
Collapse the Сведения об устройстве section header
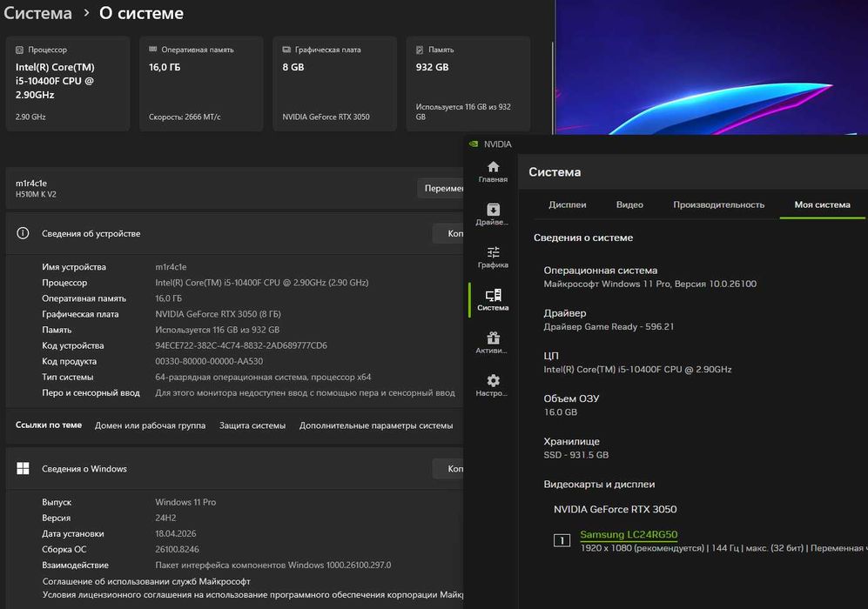coord(234,233)
